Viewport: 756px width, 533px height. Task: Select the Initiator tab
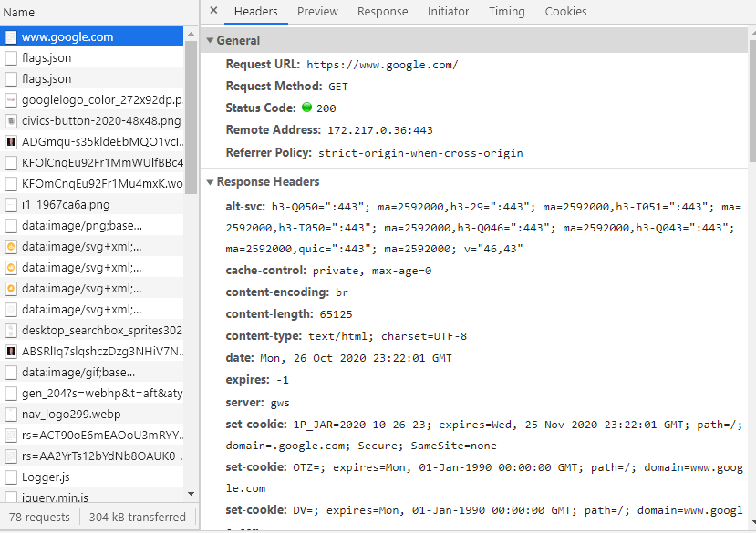(448, 12)
